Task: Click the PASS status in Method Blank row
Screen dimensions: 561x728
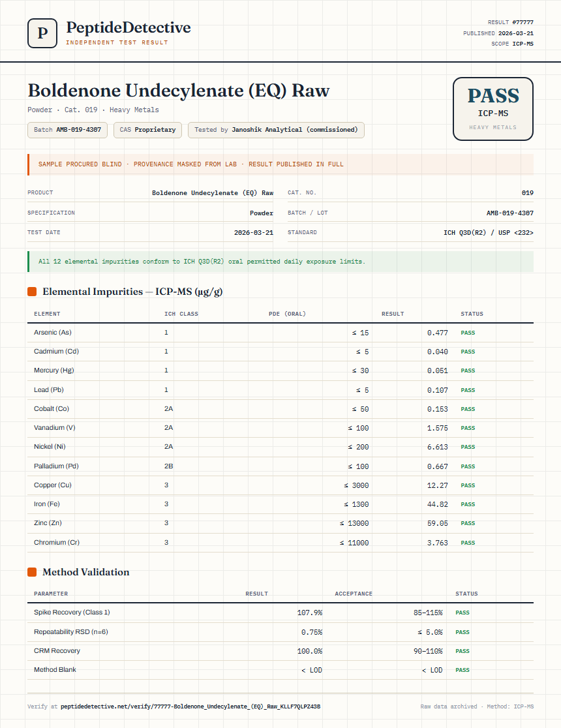Action: [462, 671]
